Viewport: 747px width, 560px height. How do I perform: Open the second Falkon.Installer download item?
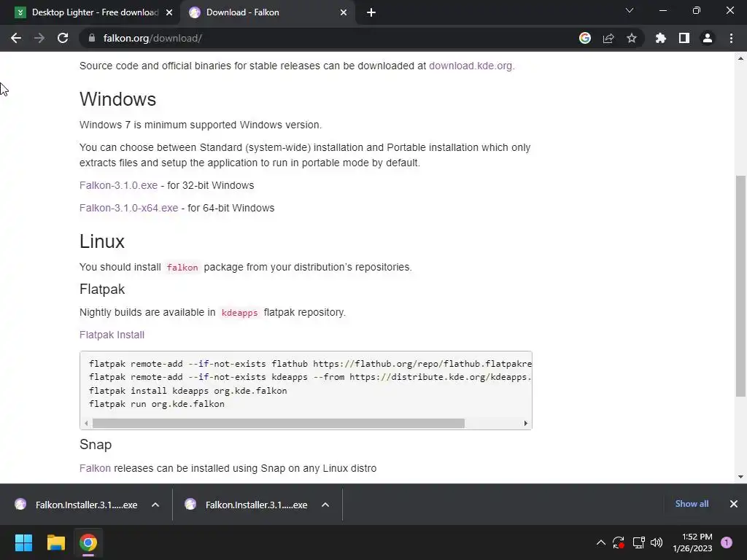pyautogui.click(x=247, y=505)
